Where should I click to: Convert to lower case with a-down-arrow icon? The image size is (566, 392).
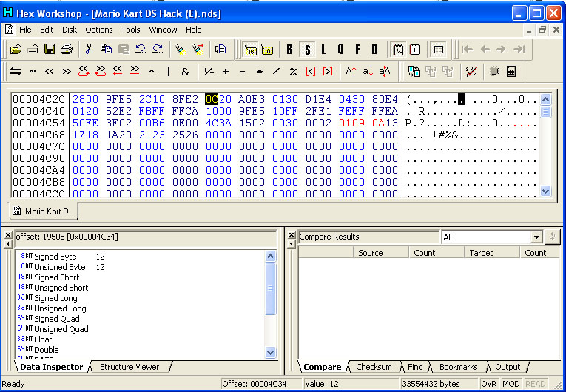pos(368,72)
